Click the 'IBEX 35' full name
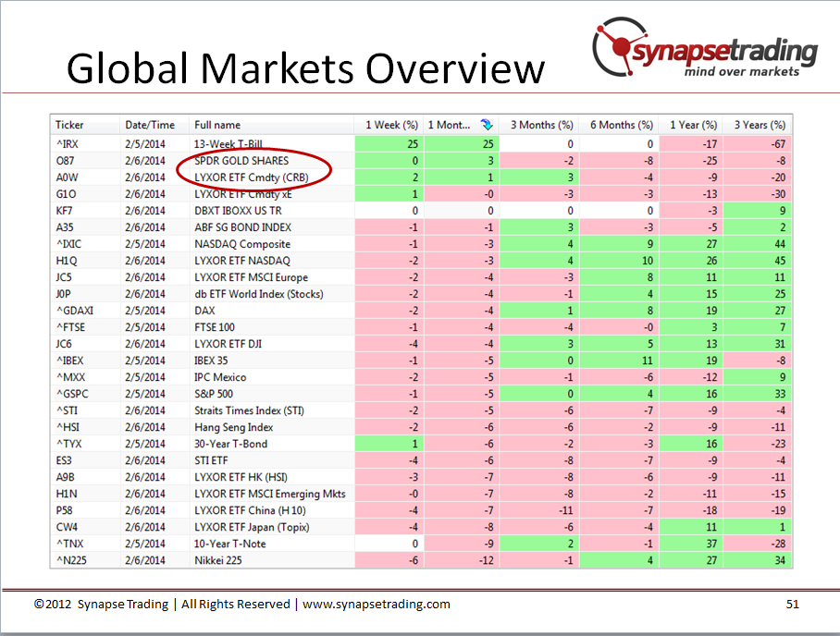 coord(211,361)
